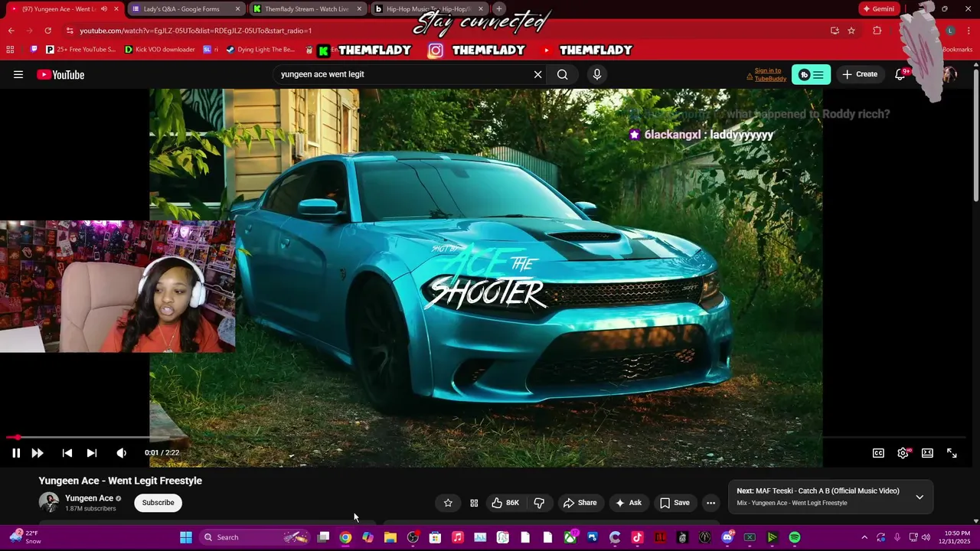Run the search with the magnifier button
This screenshot has width=980, height=551.
click(563, 74)
